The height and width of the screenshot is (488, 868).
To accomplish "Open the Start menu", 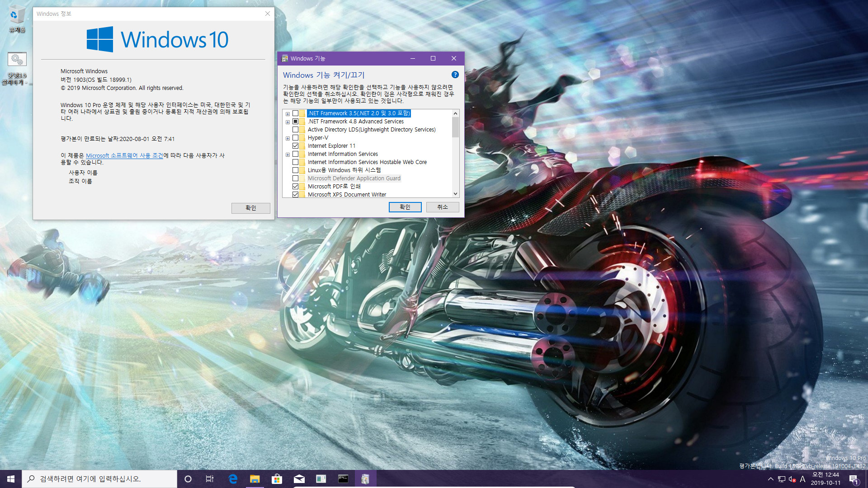I will [x=11, y=479].
